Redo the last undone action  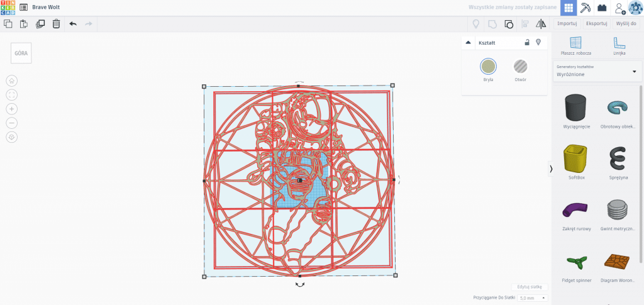[x=88, y=24]
